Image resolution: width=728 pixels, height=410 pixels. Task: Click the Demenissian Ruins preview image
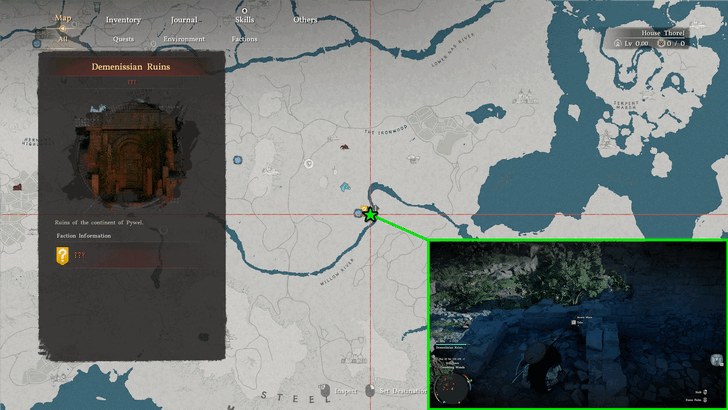click(x=125, y=150)
